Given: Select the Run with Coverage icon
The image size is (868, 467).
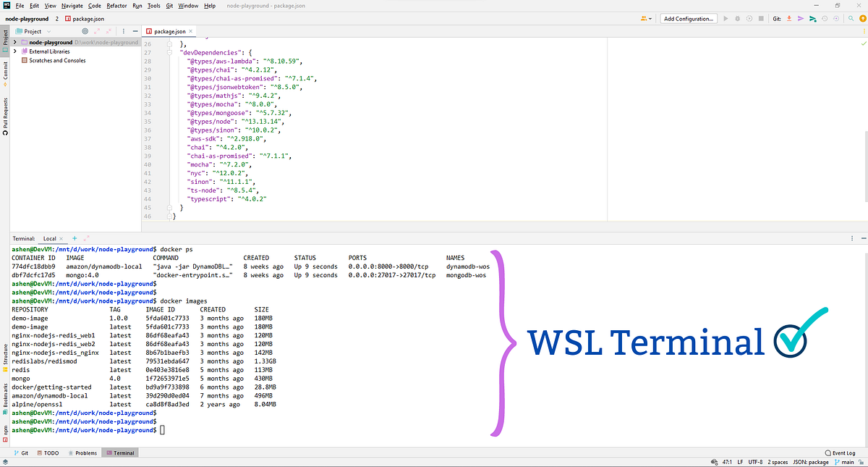Looking at the screenshot, I should point(749,19).
